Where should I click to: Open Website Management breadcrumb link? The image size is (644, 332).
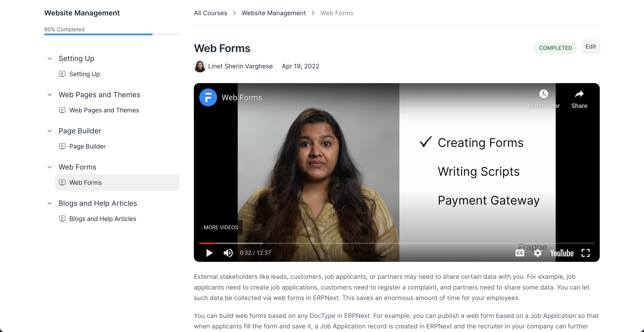(273, 13)
